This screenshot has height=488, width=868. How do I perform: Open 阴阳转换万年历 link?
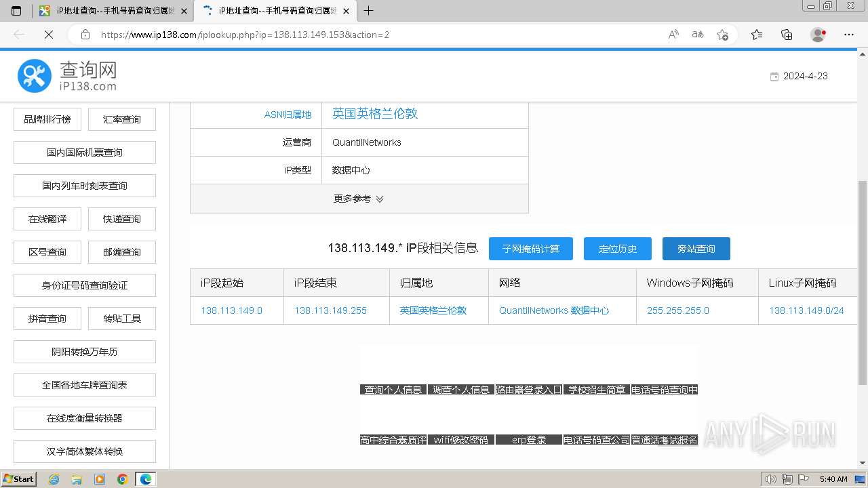85,352
